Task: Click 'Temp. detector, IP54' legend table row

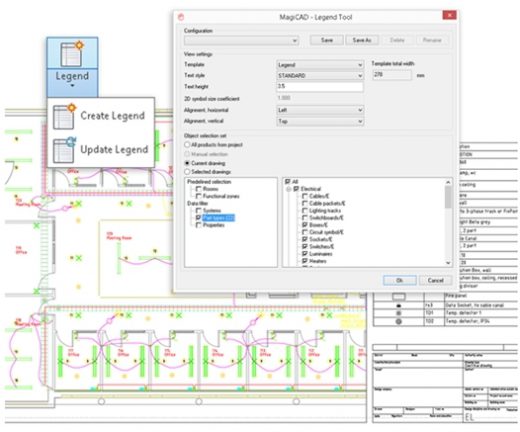Action: click(x=445, y=321)
